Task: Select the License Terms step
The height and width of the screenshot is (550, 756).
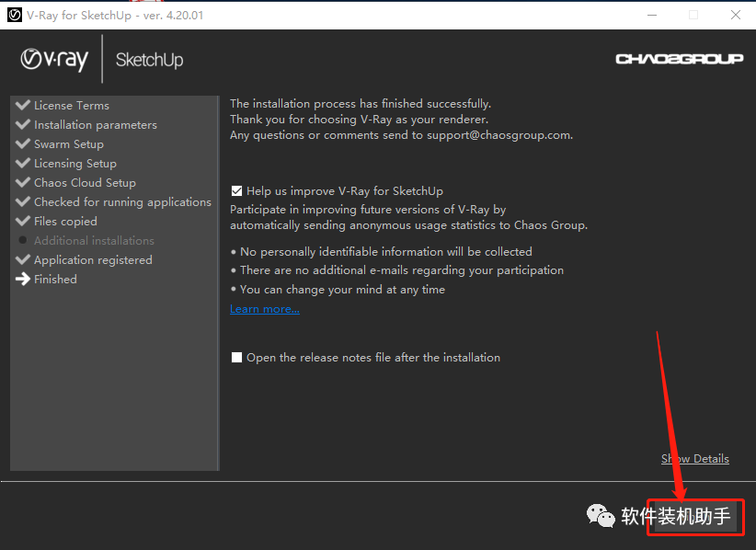Action: click(72, 105)
